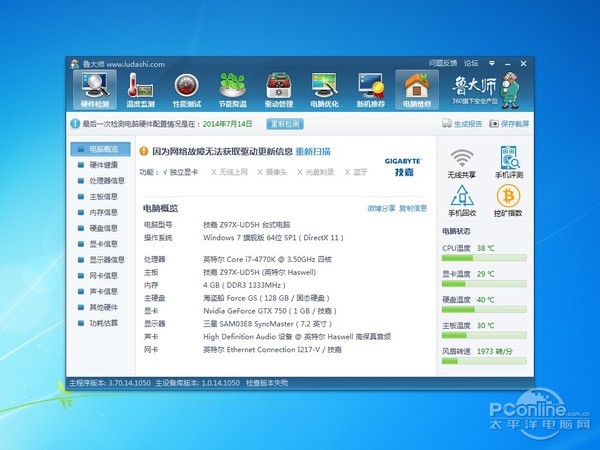The height and width of the screenshot is (450, 600).
Task: Click the 硬盘温度 temperature bar
Action: 484,310
